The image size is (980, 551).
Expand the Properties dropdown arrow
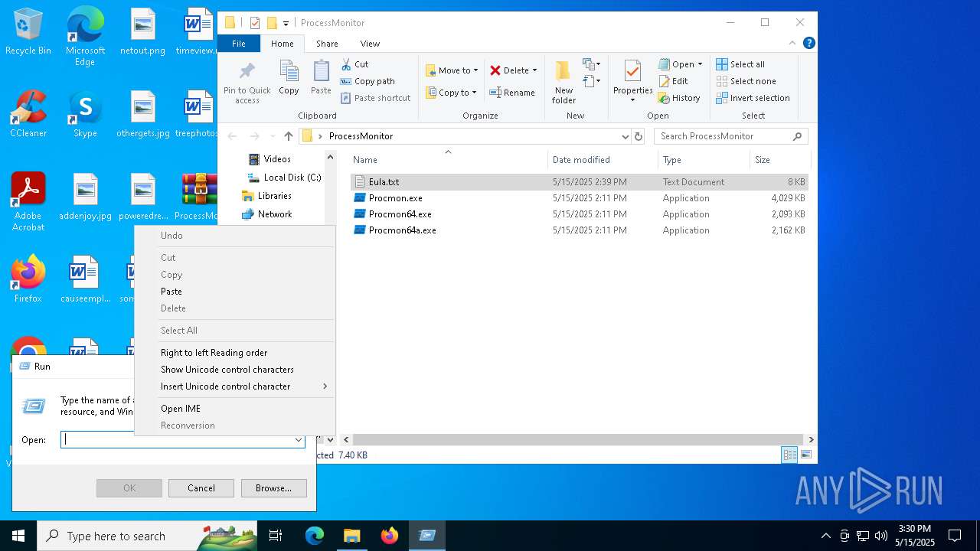632,100
